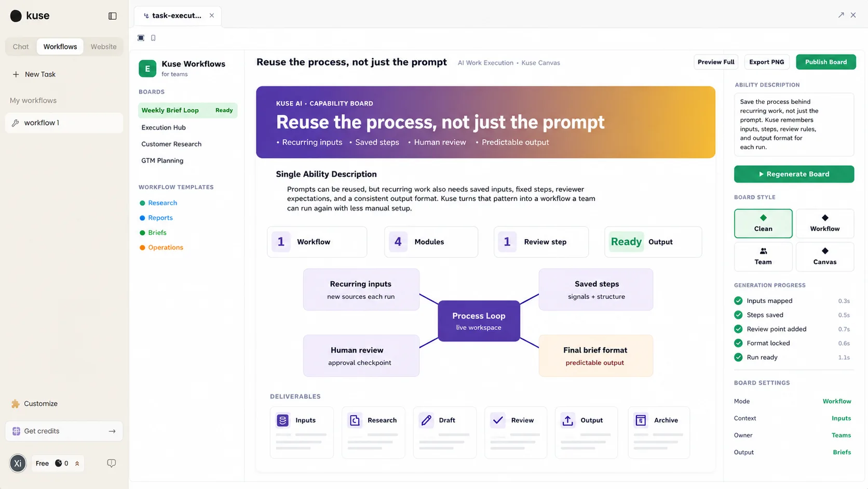Change the Mode setting value Workflow
The width and height of the screenshot is (868, 489).
[837, 401]
